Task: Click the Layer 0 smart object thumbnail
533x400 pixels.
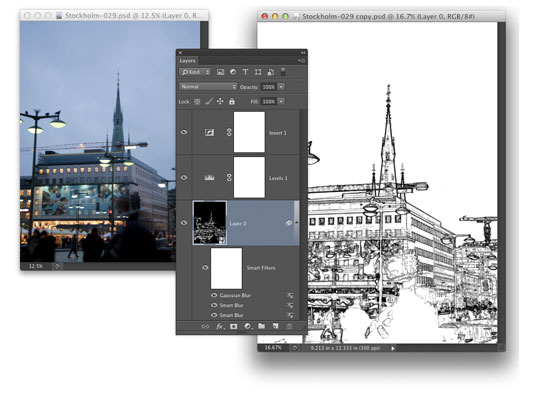Action: point(210,223)
